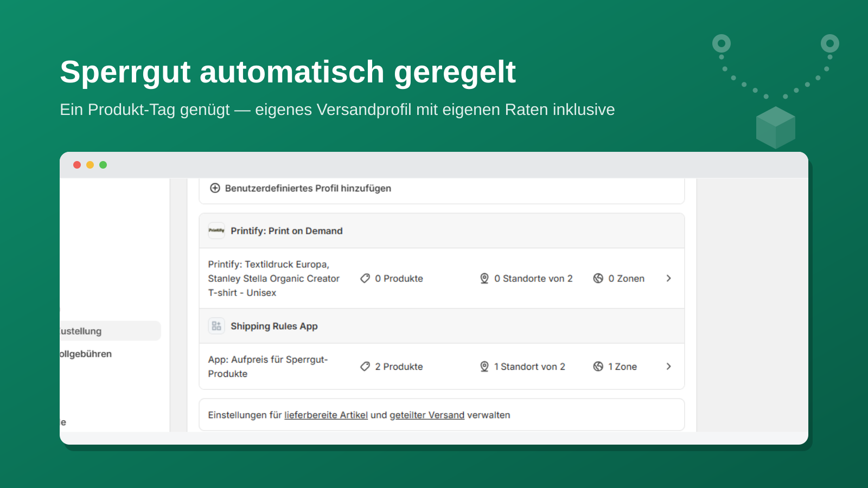Image resolution: width=868 pixels, height=488 pixels.
Task: Select the 0 Produkte text
Action: pos(399,279)
